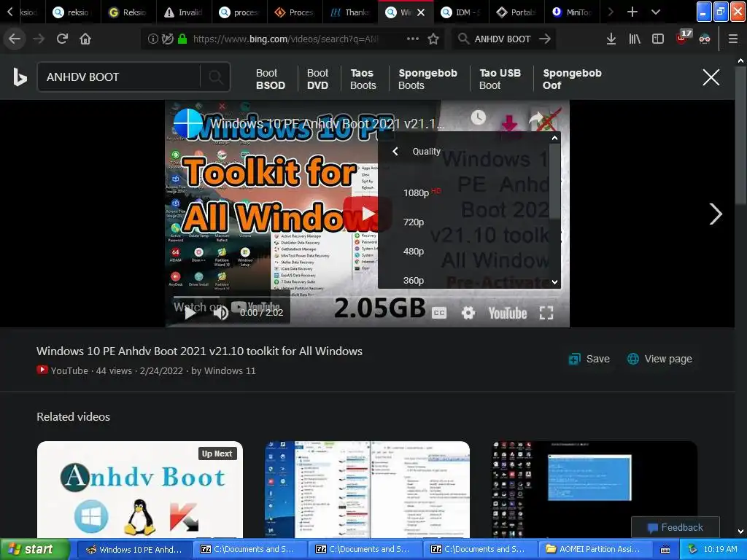Click the Bing search input field
Screen dimensions: 747x560
[x=119, y=77]
